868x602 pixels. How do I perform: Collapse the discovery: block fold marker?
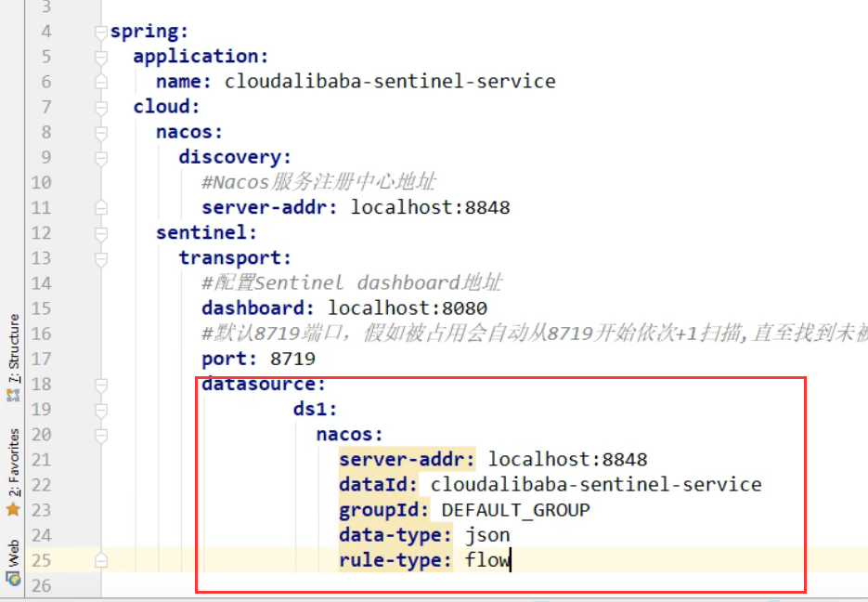(x=101, y=158)
